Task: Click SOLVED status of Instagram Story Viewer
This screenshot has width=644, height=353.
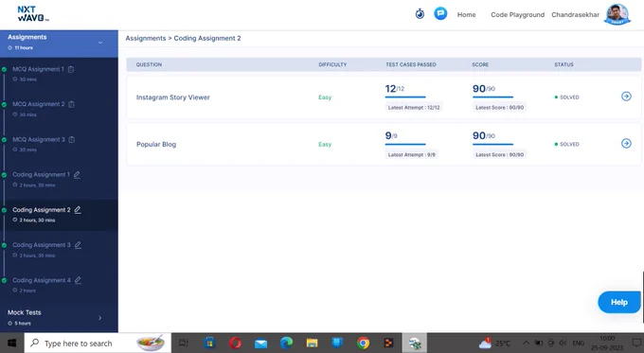Action: click(x=566, y=97)
